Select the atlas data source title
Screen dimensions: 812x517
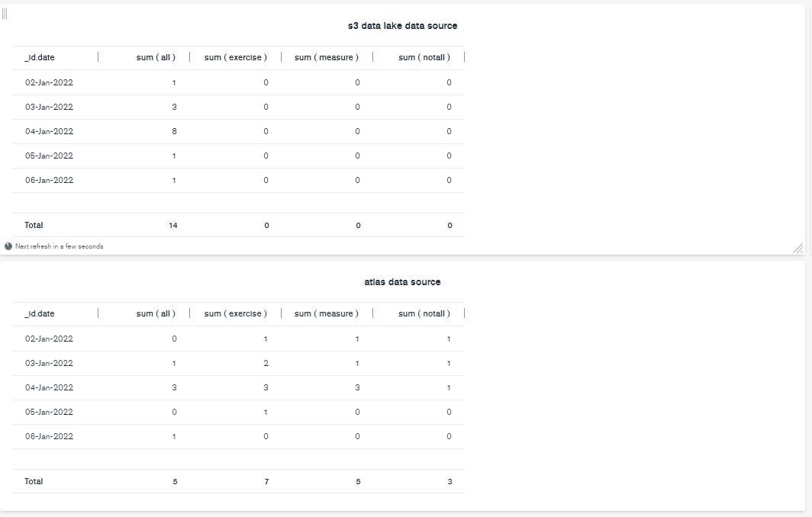(402, 282)
